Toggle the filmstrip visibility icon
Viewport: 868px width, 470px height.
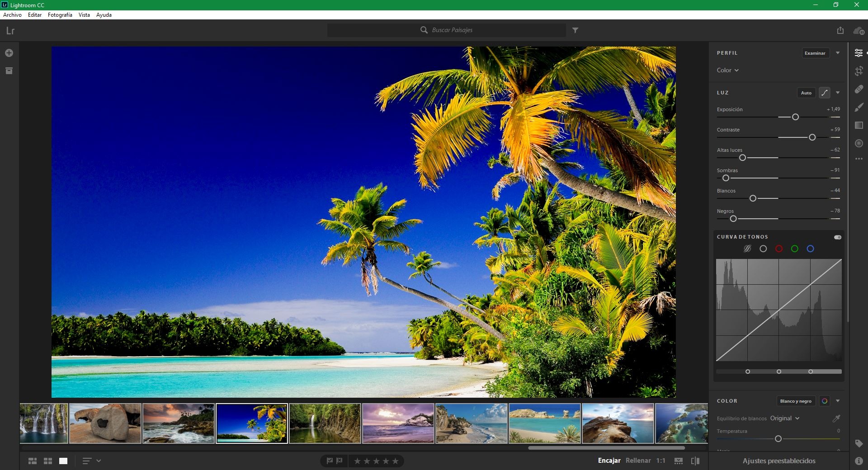679,461
